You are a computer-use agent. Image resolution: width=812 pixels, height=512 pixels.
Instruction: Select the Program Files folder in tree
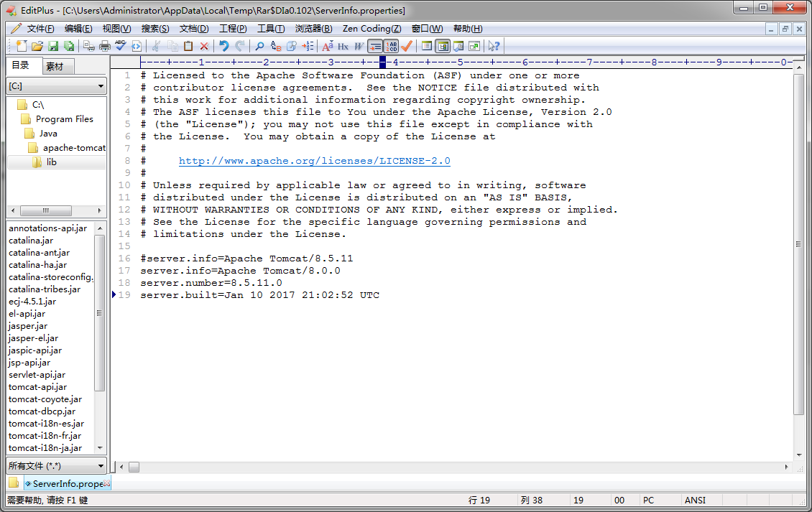click(64, 119)
